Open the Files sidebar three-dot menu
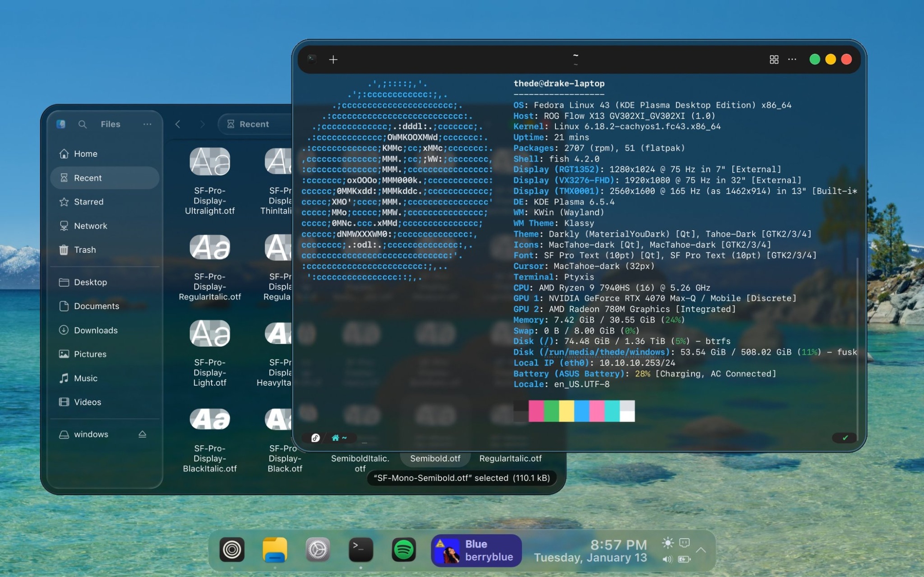This screenshot has width=924, height=577. (147, 124)
